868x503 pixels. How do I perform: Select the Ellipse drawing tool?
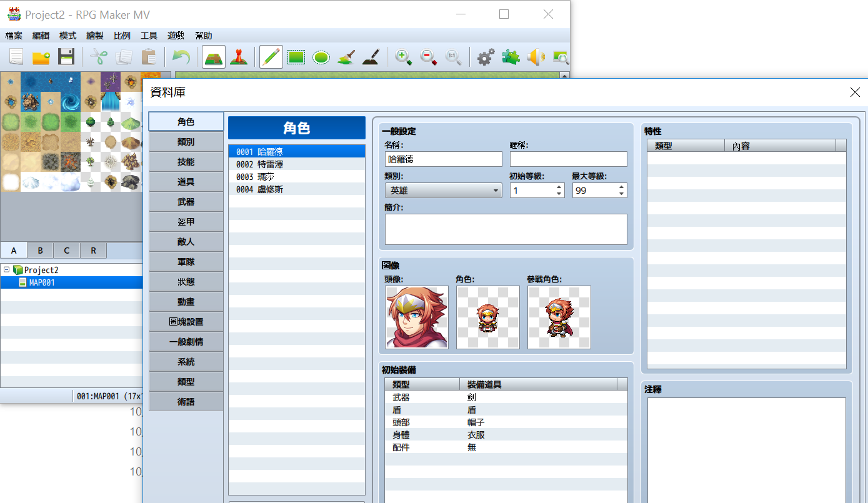click(321, 57)
